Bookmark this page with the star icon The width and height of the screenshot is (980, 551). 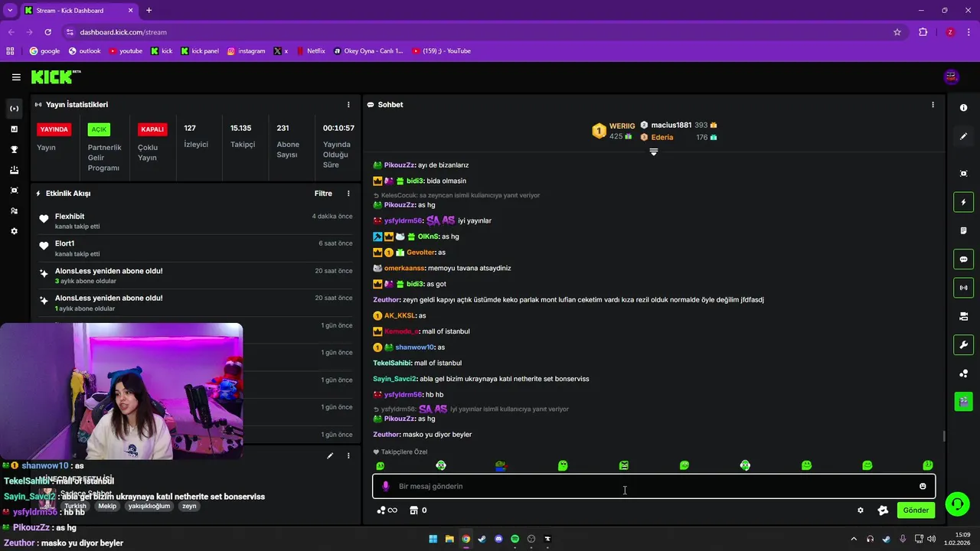[897, 32]
